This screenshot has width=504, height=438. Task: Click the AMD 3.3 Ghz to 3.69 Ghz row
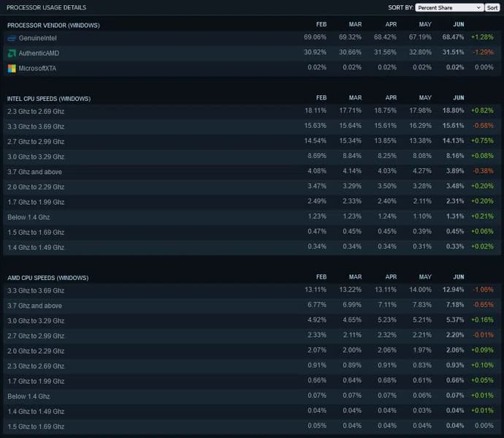point(36,291)
